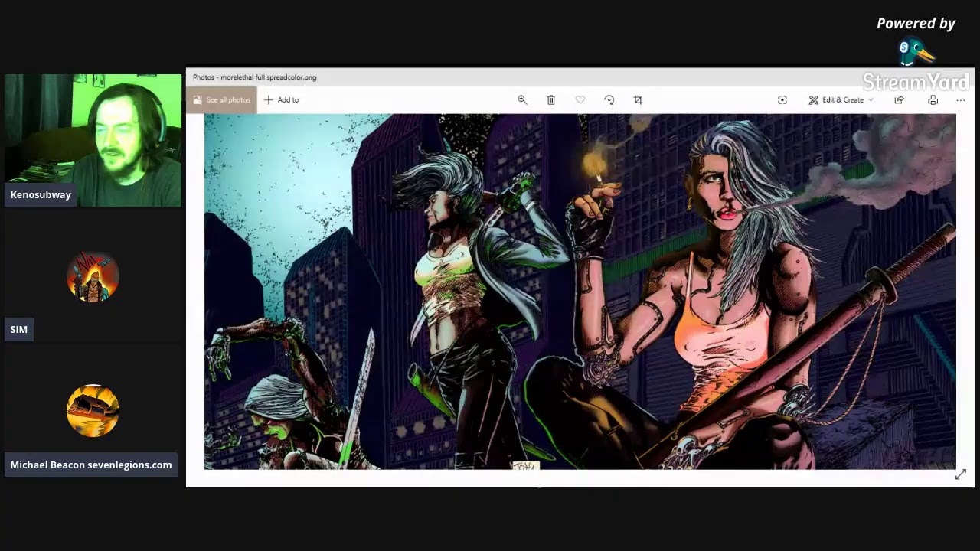Toggle the favorite heart icon

click(580, 100)
